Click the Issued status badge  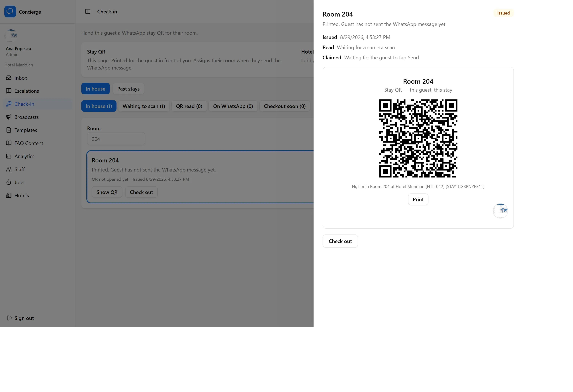click(x=503, y=13)
